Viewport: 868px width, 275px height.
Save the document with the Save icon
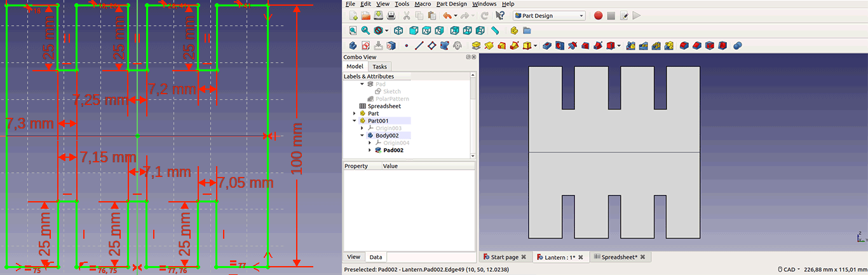378,16
